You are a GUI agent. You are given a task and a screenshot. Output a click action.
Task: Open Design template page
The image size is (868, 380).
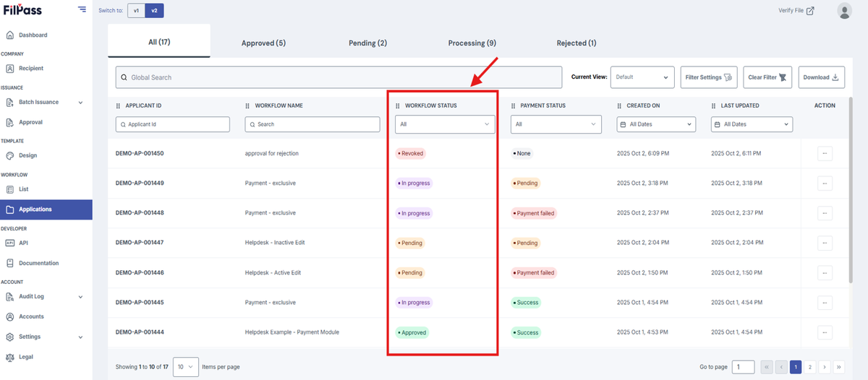pos(27,155)
